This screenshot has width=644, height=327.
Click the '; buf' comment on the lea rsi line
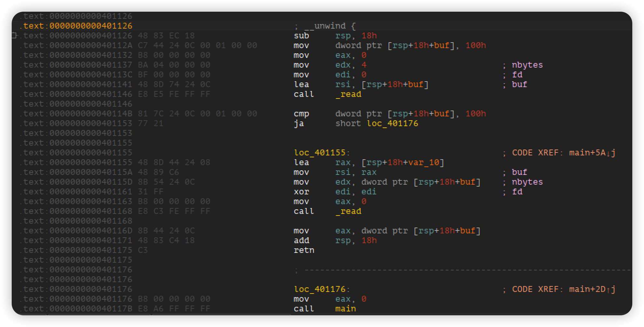515,84
